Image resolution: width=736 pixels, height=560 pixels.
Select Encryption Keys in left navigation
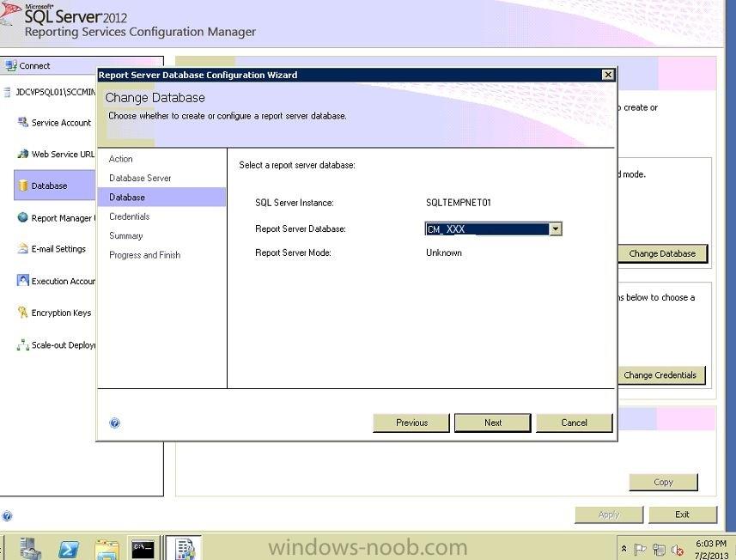click(61, 313)
